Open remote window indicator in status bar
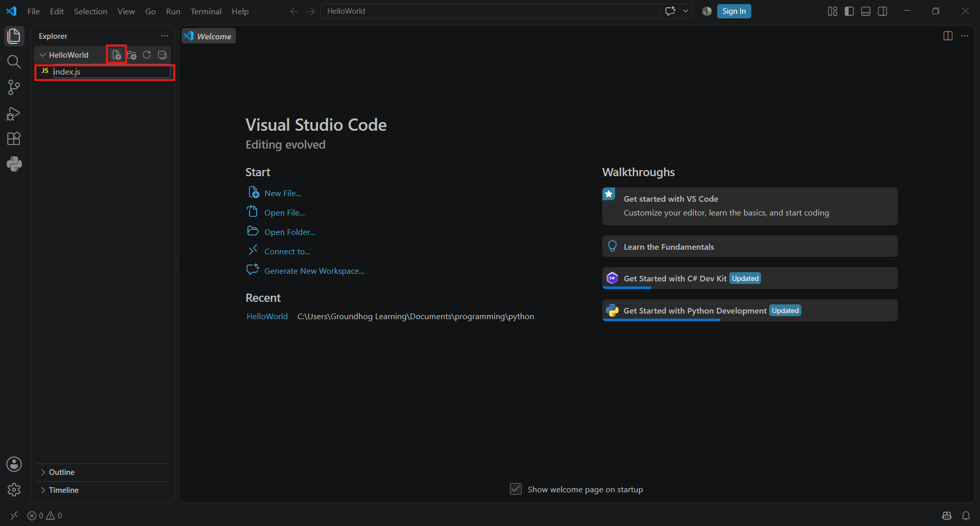980x526 pixels. [x=14, y=516]
